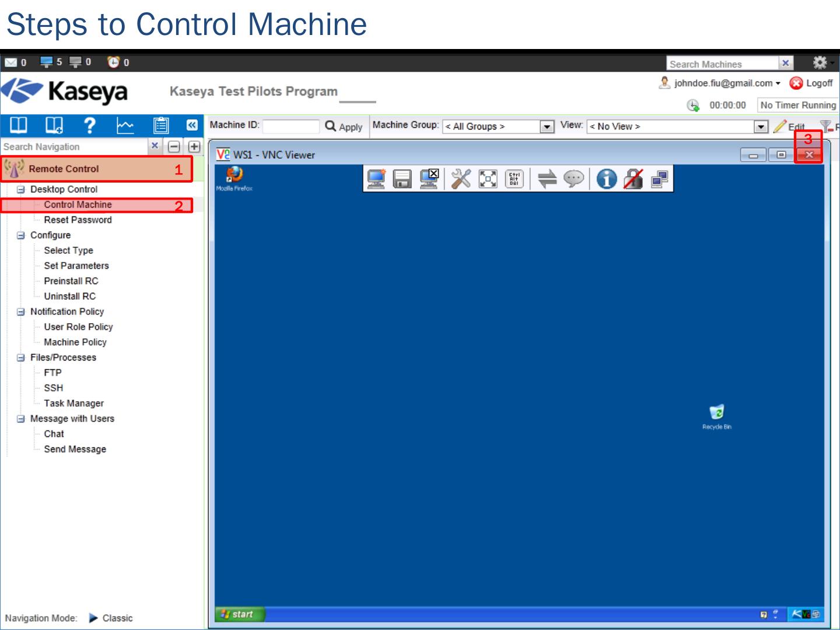This screenshot has width=840, height=630.
Task: Open Reset Password in navigation tree
Action: [78, 220]
